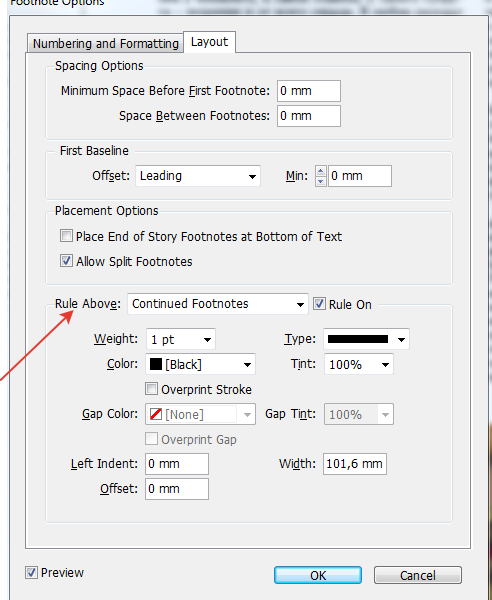The width and height of the screenshot is (492, 600).
Task: Select the Layout tab
Action: click(209, 42)
